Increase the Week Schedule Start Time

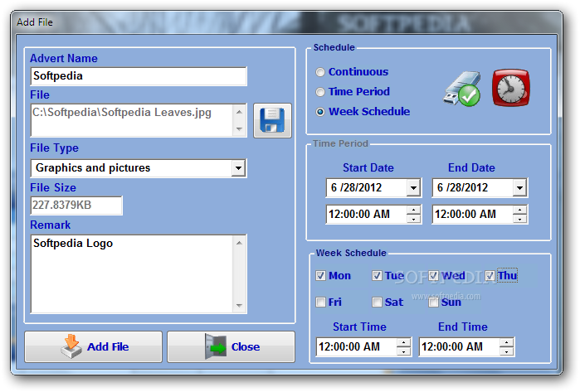403,342
